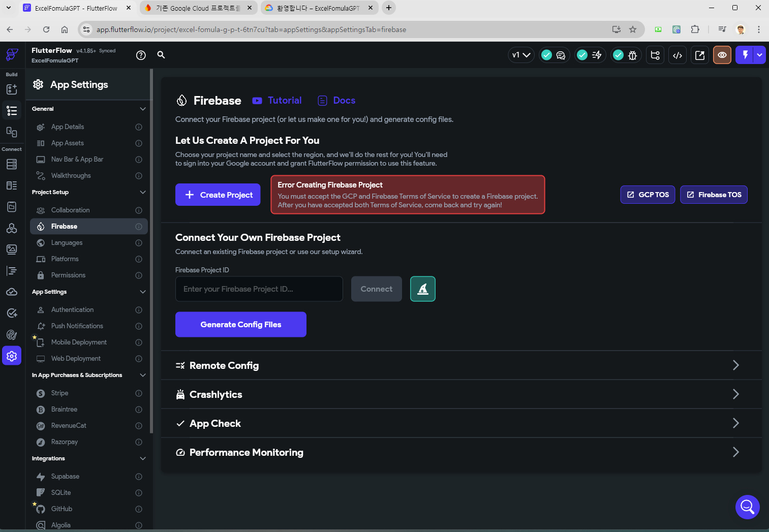Open the App Values rail icon
769x532 pixels.
click(x=12, y=207)
